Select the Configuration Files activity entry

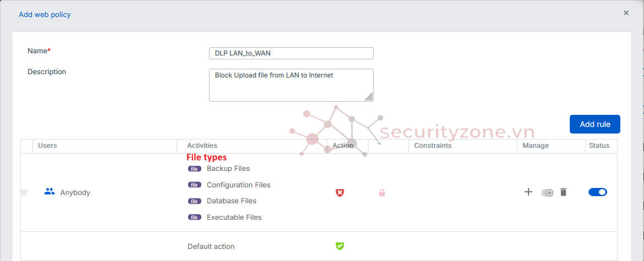click(238, 185)
